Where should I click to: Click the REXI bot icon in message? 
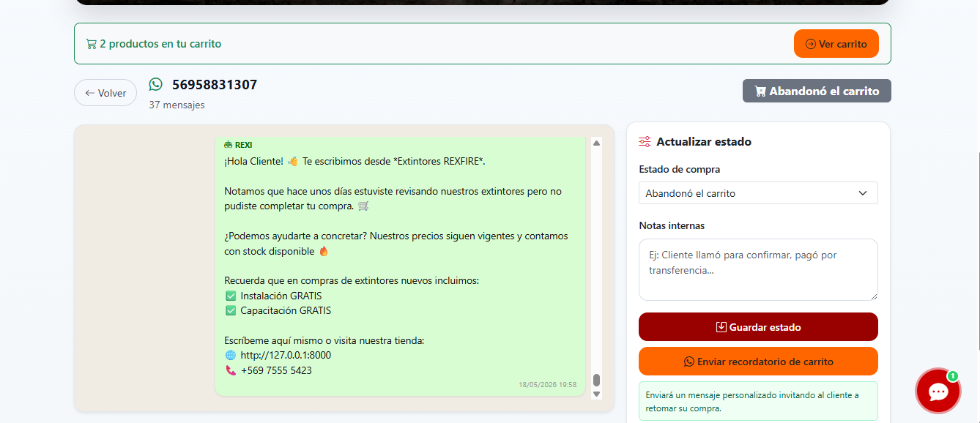pyautogui.click(x=229, y=145)
